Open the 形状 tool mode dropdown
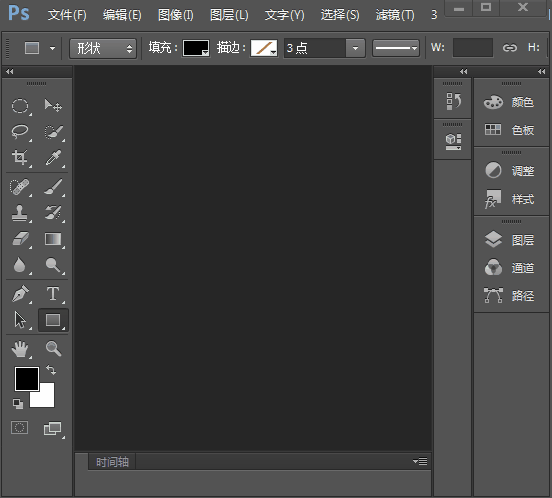 [x=103, y=48]
